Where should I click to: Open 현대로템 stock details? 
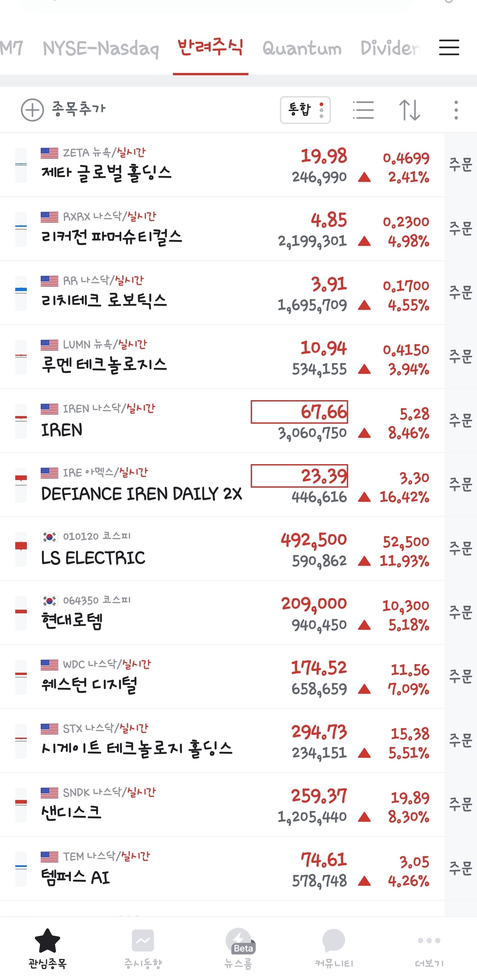tap(222, 612)
